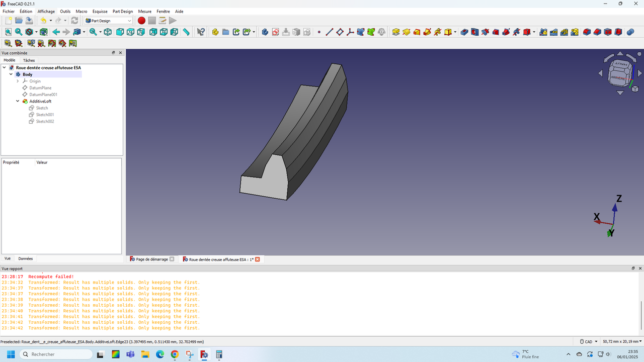Open the Part Design workbench selector
The width and height of the screenshot is (644, 362).
pyautogui.click(x=109, y=21)
